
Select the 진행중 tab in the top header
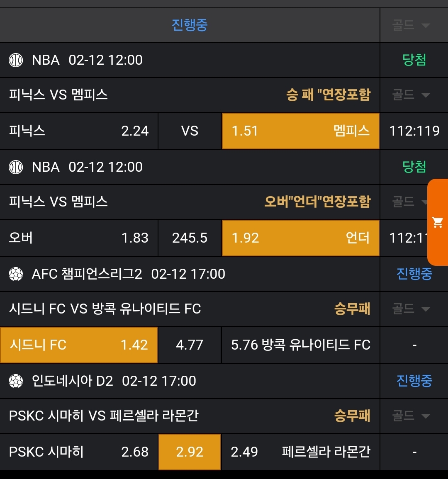[x=190, y=25]
